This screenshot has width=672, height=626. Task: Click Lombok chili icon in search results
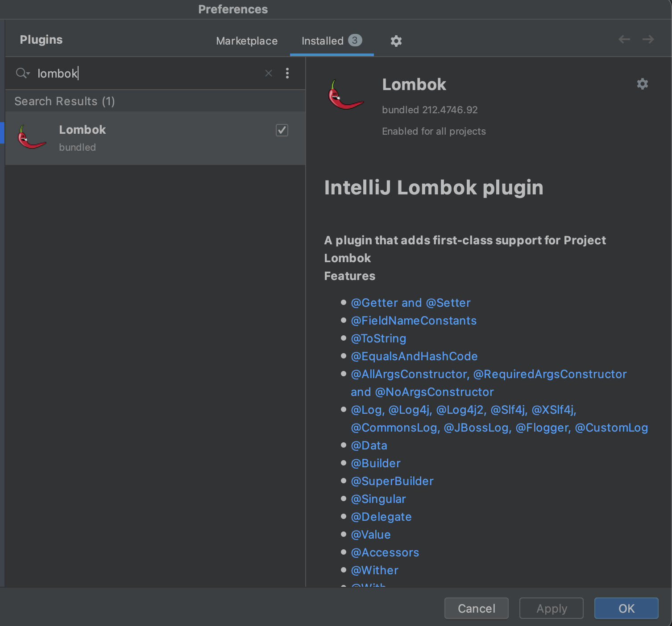point(32,138)
